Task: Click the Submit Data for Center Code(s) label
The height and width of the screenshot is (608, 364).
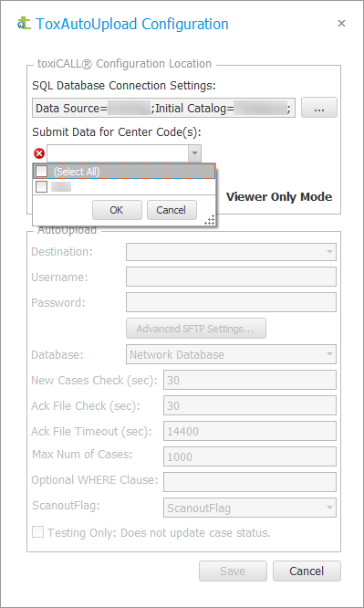Action: coord(117,132)
